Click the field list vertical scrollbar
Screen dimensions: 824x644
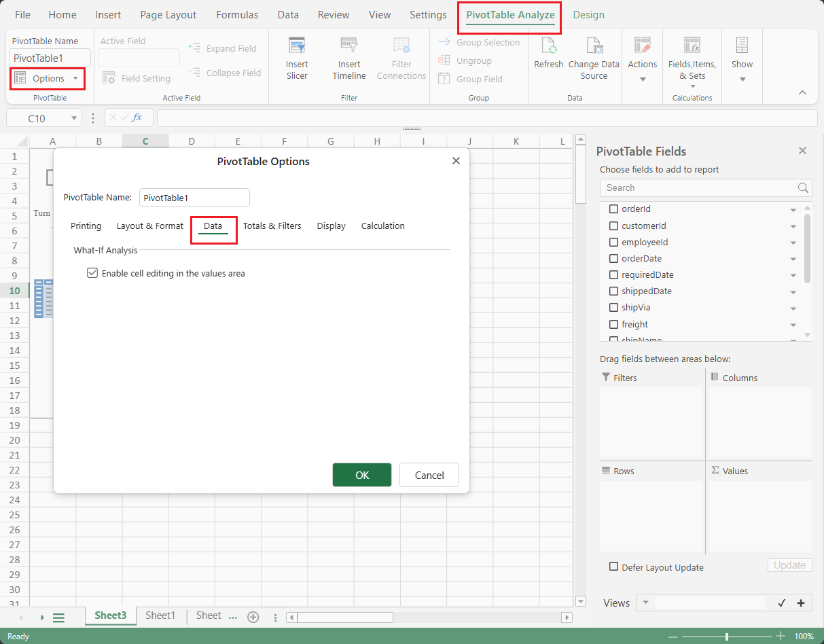(x=807, y=248)
